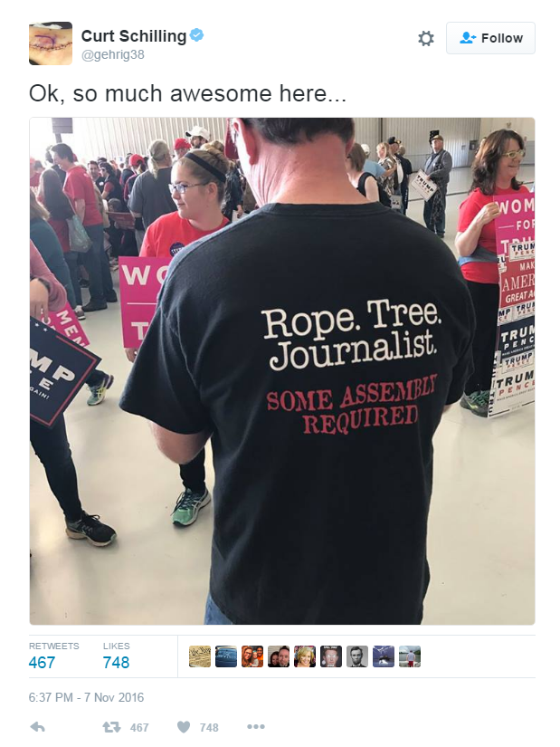560x747 pixels.
Task: Open the three-dot more options menu
Action: pyautogui.click(x=256, y=726)
